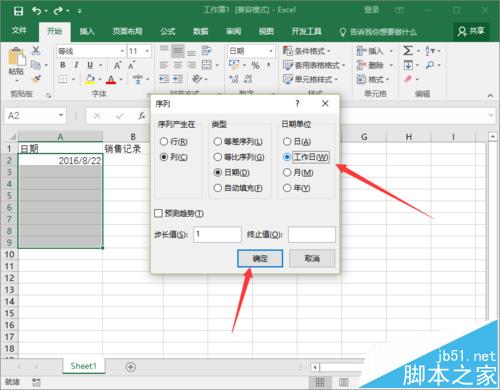Open 套用表格格式 table format dropdown
The width and height of the screenshot is (500, 390).
pos(314,65)
